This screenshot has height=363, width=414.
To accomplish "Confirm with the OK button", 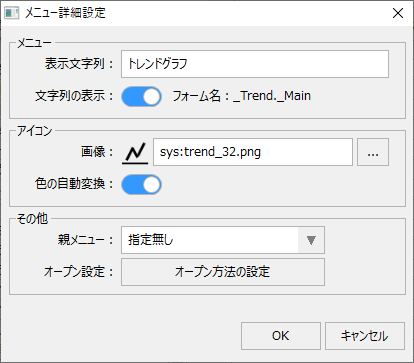I will coord(281,336).
